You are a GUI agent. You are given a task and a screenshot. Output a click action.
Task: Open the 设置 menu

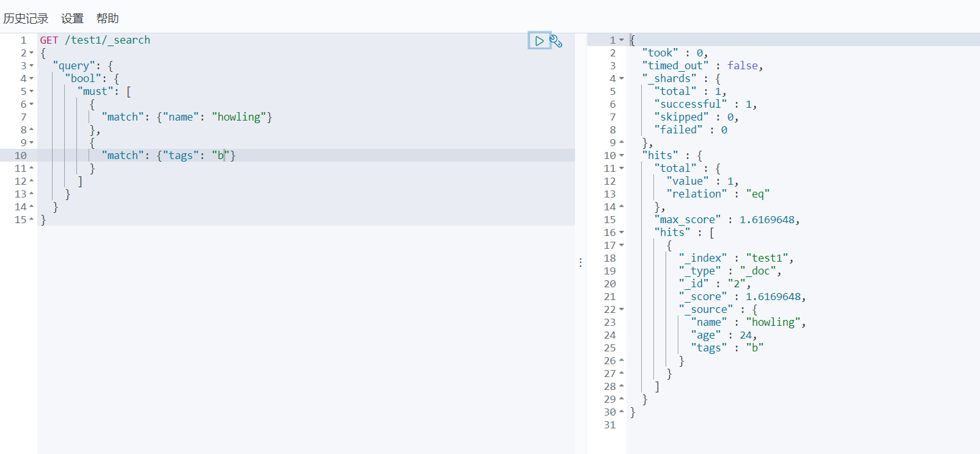[73, 19]
